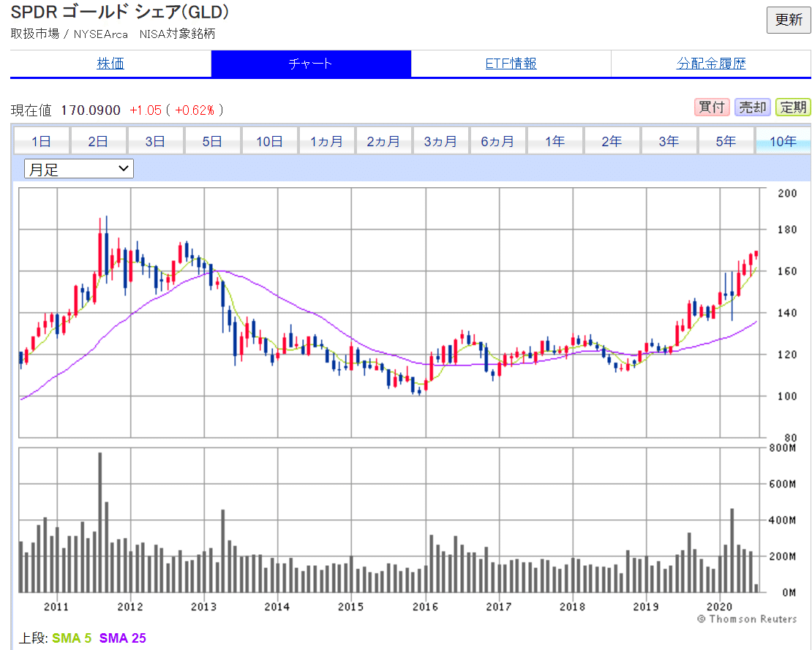Open the 分配金履歴 tab
Viewport: 812px width, 650px height.
(711, 64)
